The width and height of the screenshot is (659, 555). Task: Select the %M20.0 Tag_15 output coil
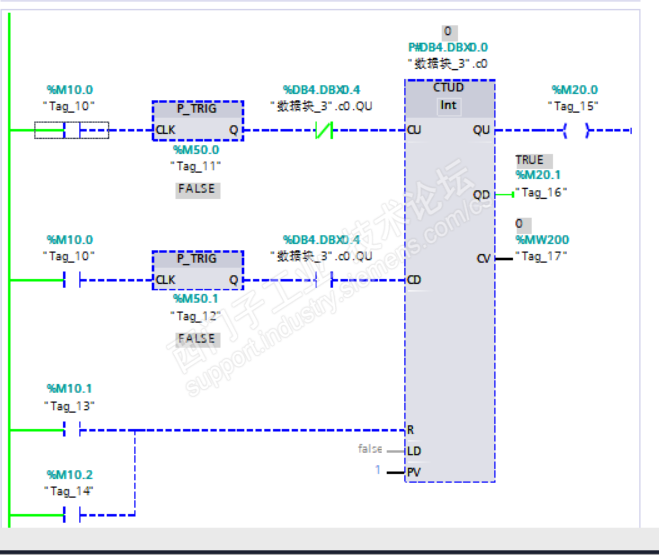click(x=575, y=131)
